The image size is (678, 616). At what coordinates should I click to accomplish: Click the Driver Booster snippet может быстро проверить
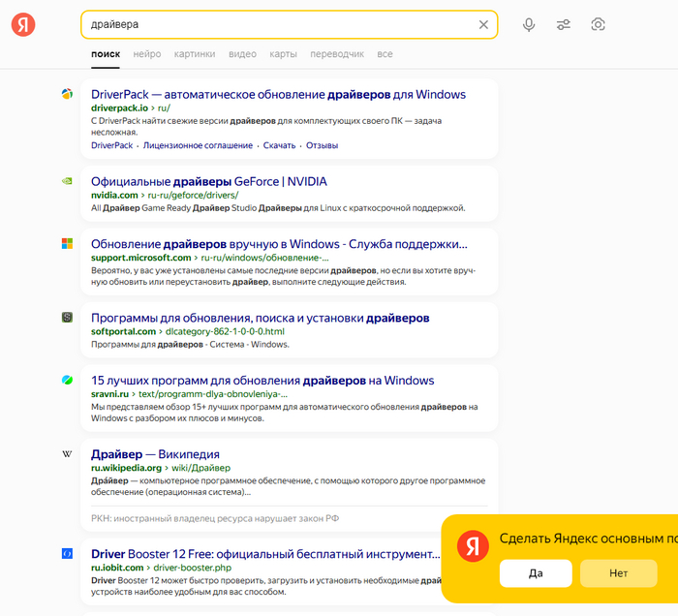tap(266, 586)
